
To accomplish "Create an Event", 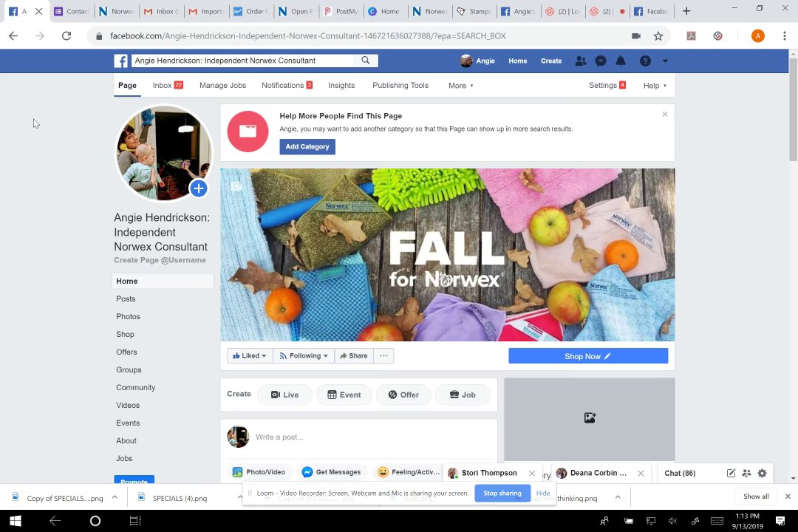I will [344, 395].
